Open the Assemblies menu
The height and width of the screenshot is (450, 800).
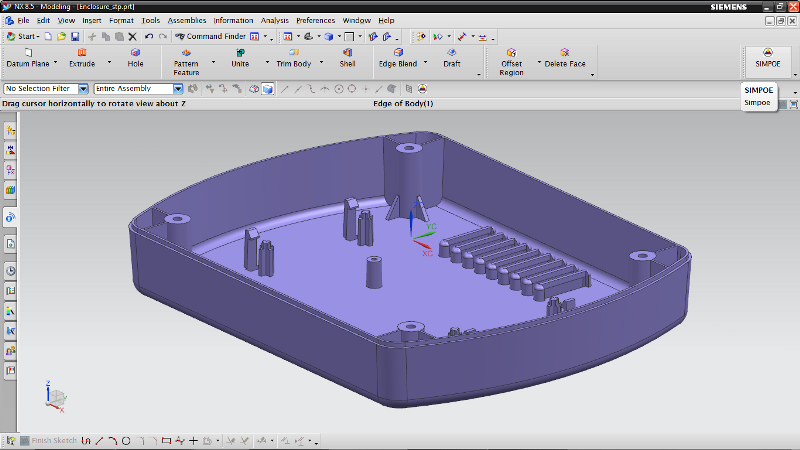pyautogui.click(x=187, y=20)
